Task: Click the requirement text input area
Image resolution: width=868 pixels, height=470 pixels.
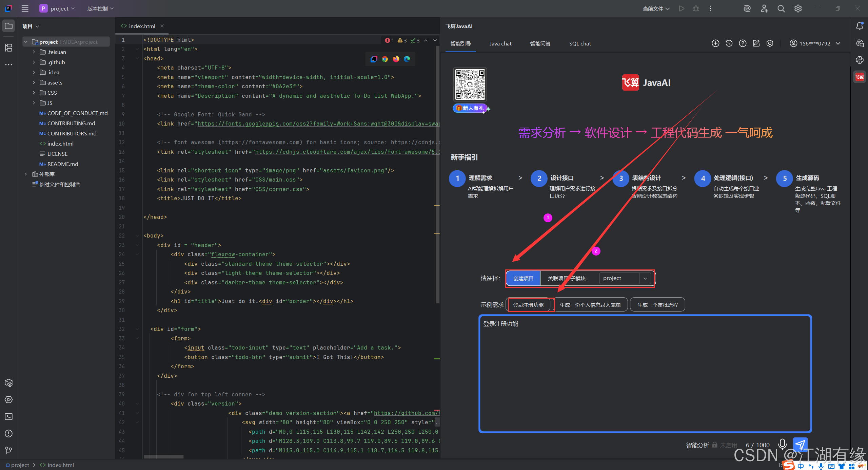Action: click(645, 374)
